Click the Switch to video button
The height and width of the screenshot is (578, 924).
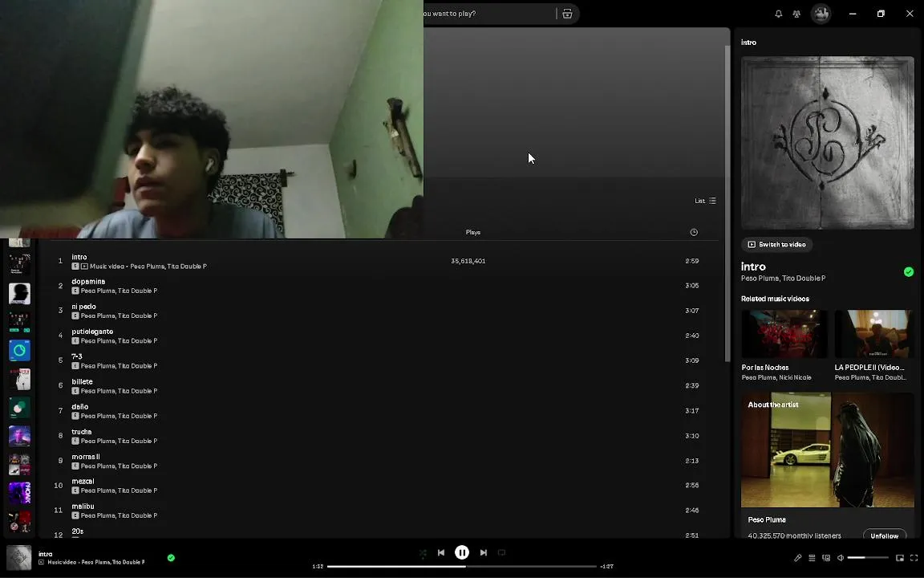point(776,244)
